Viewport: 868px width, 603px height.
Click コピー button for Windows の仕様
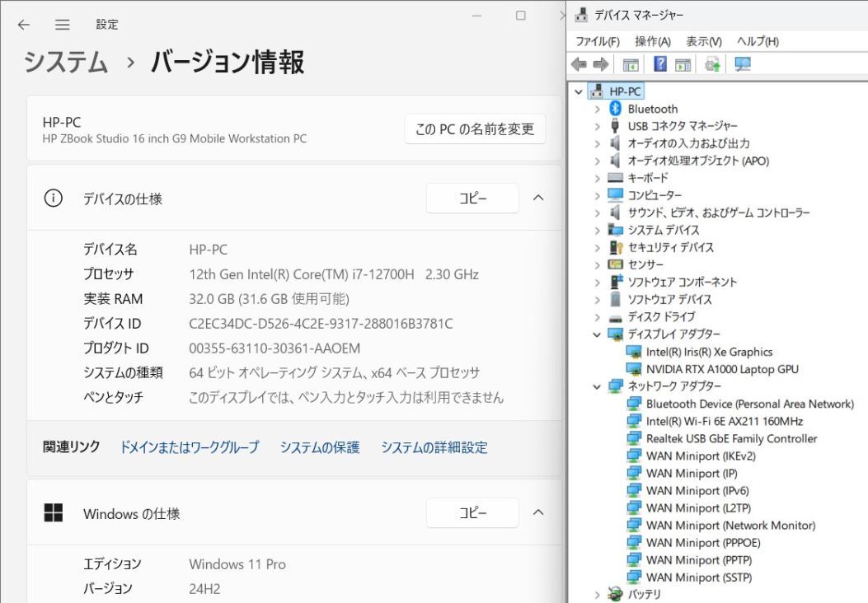point(472,513)
